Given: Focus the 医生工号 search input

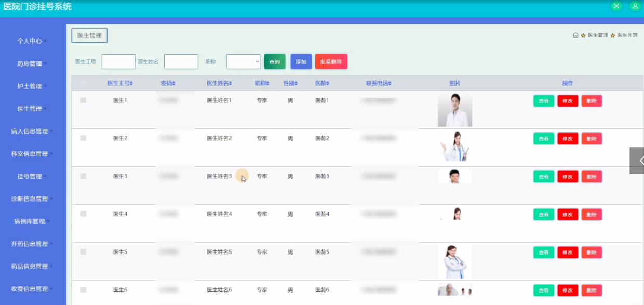Looking at the screenshot, I should pyautogui.click(x=118, y=61).
